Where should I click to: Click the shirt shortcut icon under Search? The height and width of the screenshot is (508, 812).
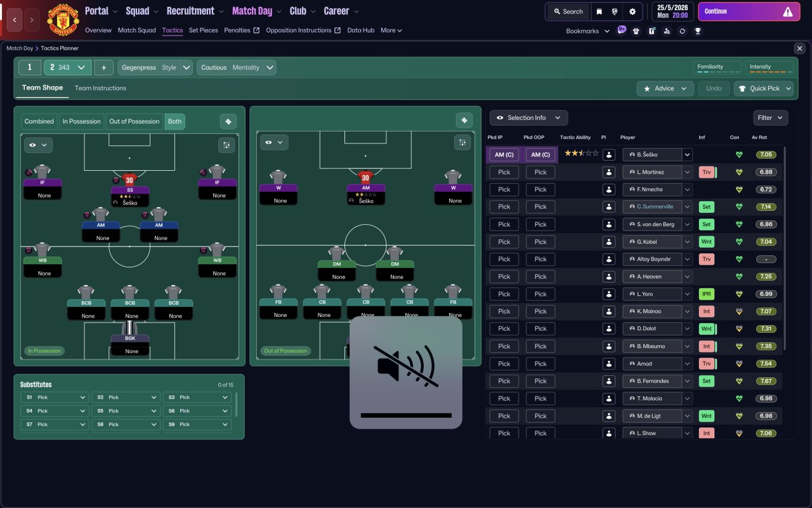tap(636, 30)
